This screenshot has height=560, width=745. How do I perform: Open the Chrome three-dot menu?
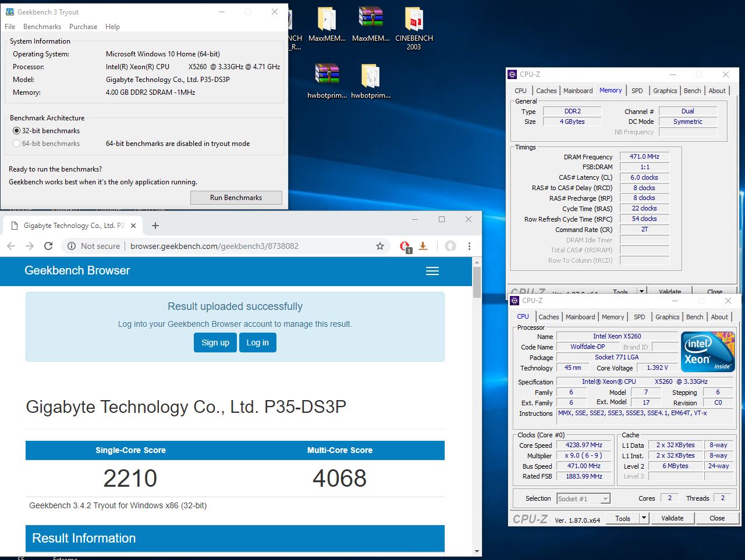(x=469, y=246)
